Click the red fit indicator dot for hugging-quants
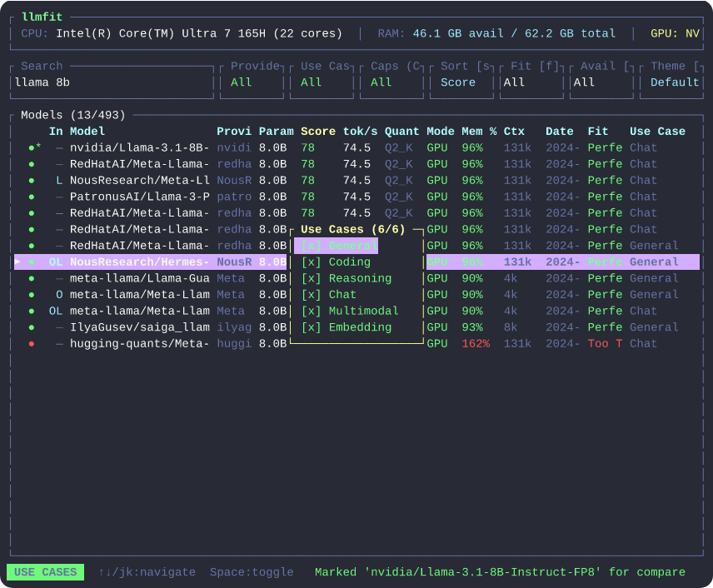713x588 pixels. [32, 344]
